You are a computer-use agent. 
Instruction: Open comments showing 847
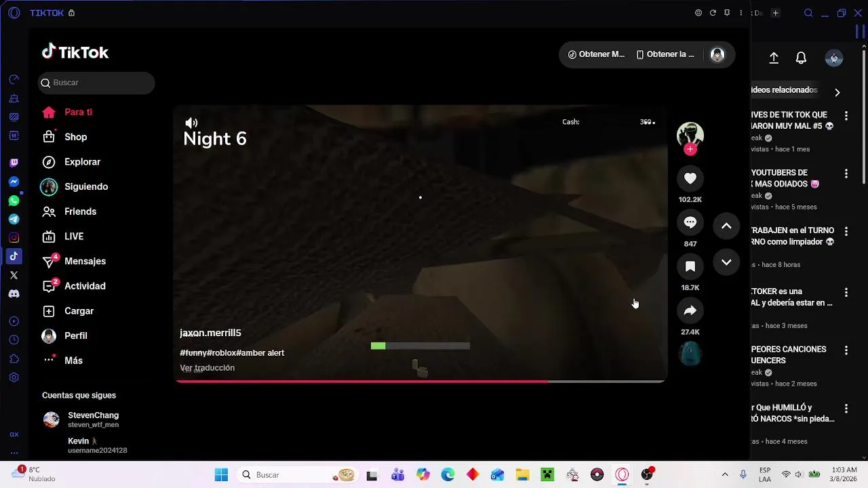click(690, 222)
